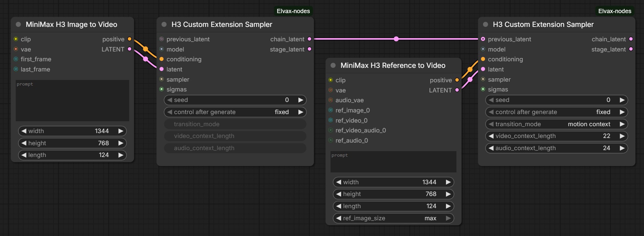Open control after generate dropdown on second sampler
Image resolution: width=644 pixels, height=236 pixels.
(x=556, y=112)
